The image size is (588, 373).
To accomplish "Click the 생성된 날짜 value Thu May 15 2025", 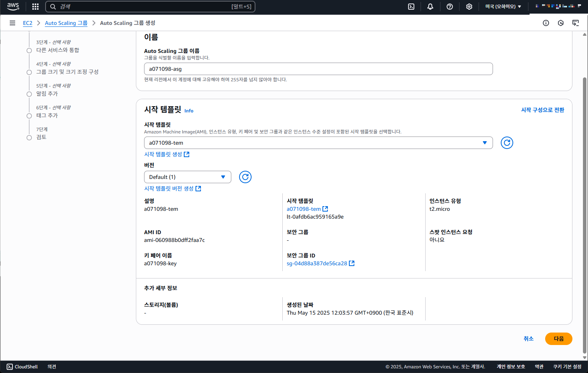I will click(350, 313).
